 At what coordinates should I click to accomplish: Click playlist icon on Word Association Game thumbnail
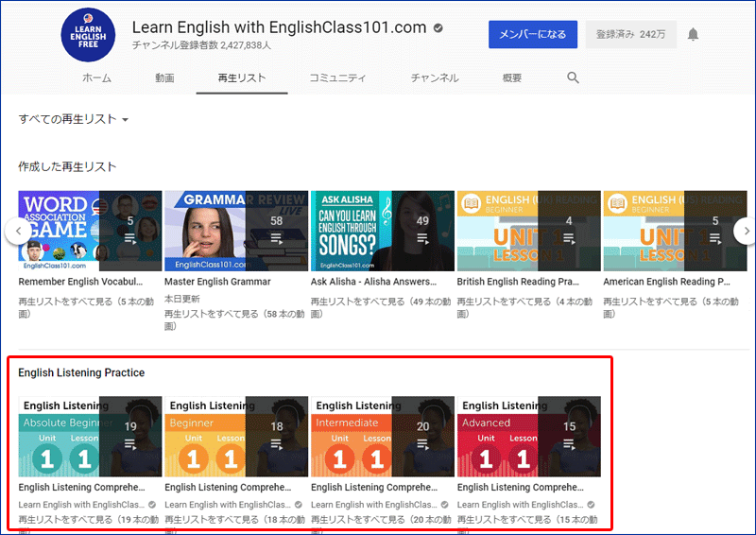pyautogui.click(x=130, y=240)
